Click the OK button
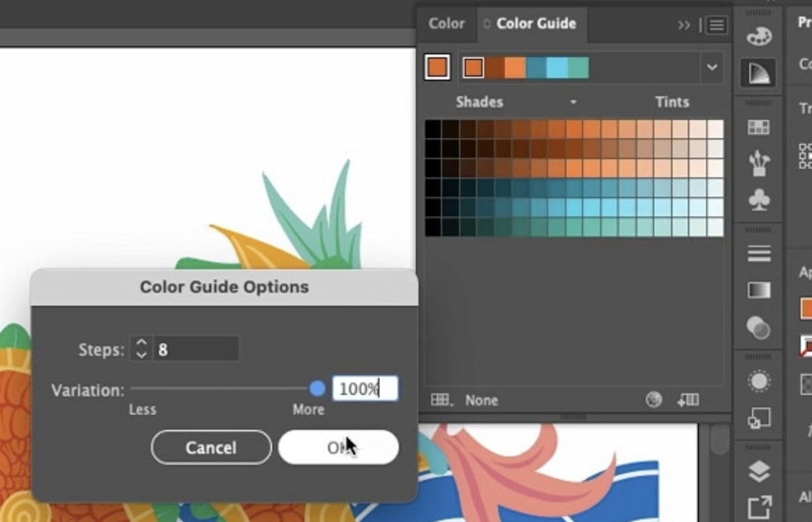812x522 pixels. pyautogui.click(x=338, y=447)
